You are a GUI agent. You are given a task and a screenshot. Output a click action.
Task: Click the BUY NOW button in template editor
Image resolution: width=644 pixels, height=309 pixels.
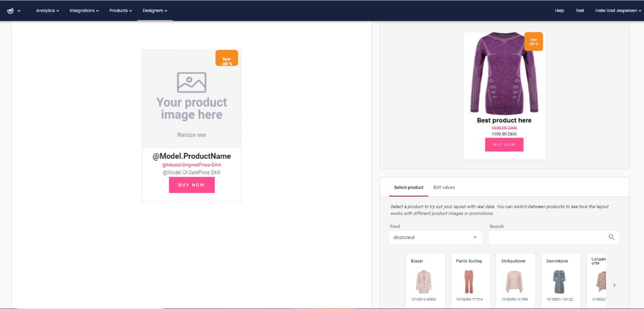coord(191,185)
